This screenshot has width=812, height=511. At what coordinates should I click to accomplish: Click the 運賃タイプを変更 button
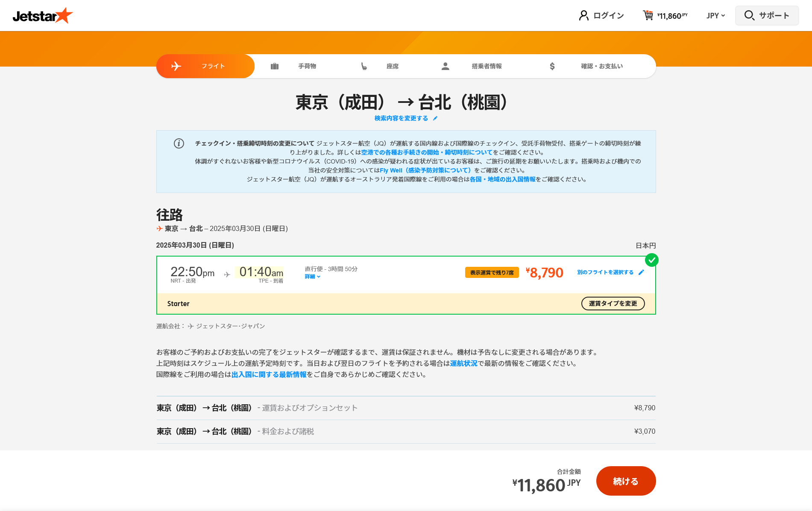(613, 304)
